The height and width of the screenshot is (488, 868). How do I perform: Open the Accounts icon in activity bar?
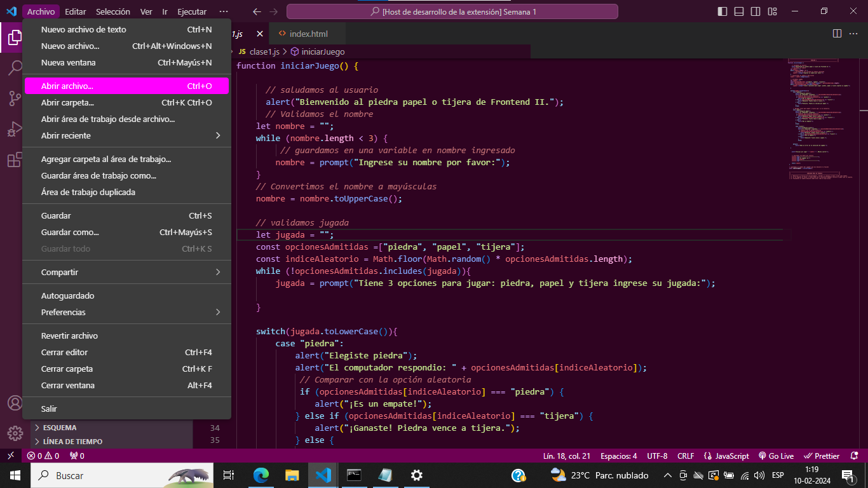click(14, 403)
